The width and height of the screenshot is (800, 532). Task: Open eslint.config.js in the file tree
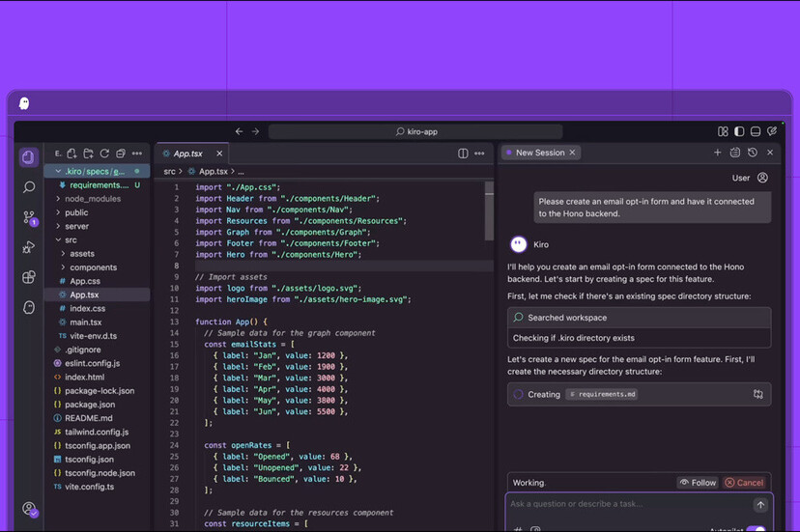pyautogui.click(x=97, y=364)
